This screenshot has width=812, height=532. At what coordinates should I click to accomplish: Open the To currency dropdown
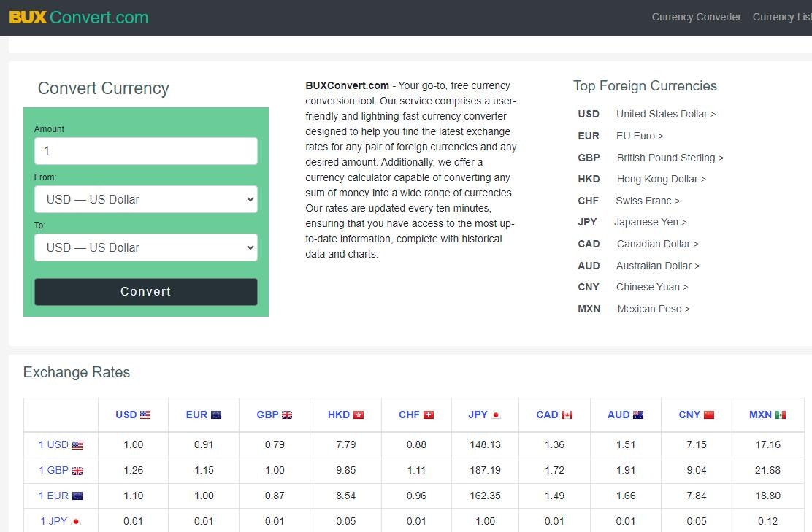point(145,247)
